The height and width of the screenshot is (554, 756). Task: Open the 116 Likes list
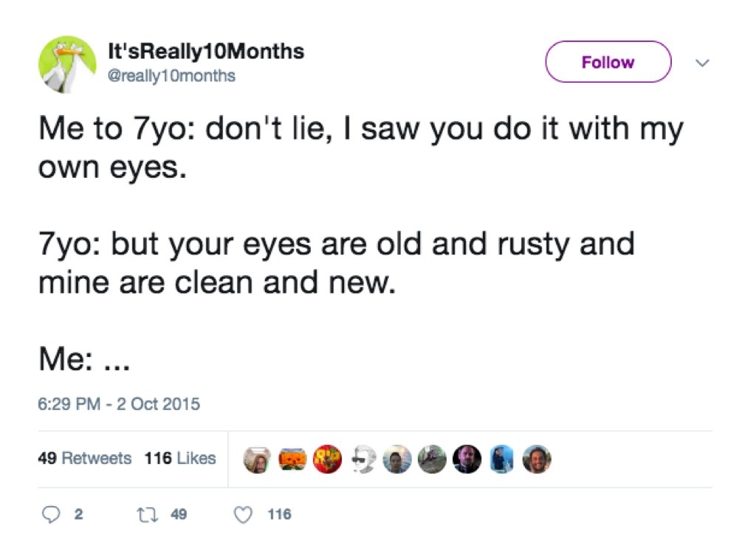(180, 458)
